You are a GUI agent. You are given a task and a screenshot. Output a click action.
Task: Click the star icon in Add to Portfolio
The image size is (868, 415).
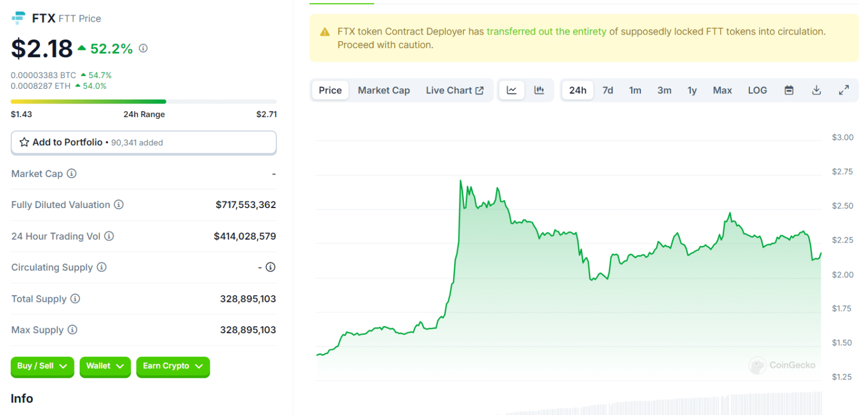[24, 142]
